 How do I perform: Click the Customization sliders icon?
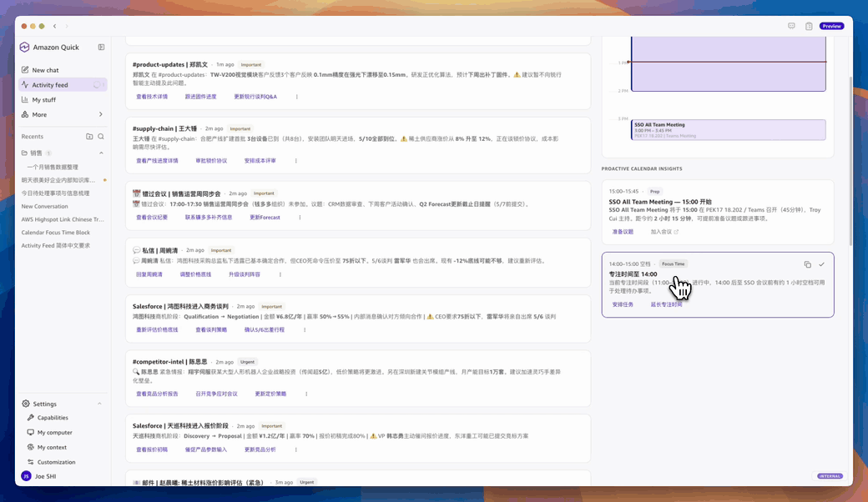[30, 462]
